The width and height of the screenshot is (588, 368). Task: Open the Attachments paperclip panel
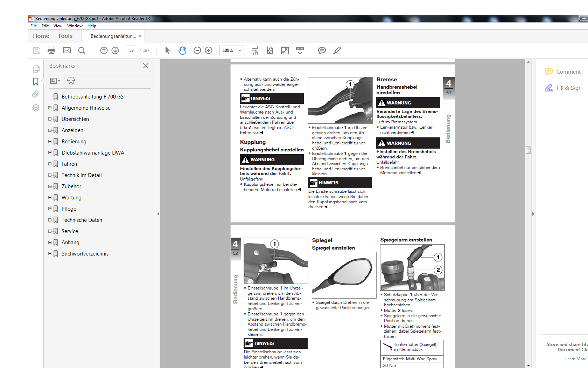pos(36,94)
